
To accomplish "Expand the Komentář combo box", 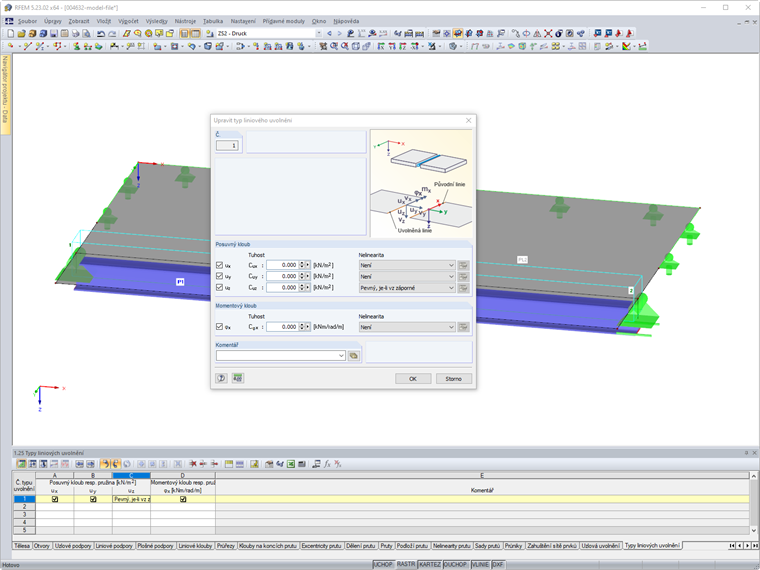I will click(341, 356).
